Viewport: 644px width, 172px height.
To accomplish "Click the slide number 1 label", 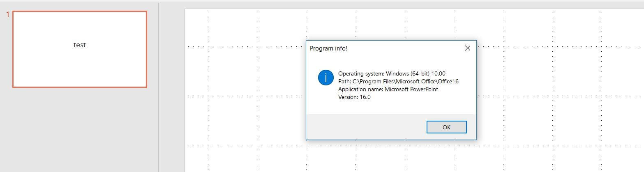I will (x=7, y=14).
